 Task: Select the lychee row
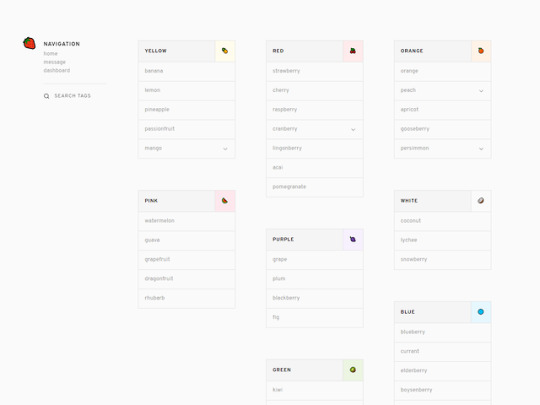[443, 240]
